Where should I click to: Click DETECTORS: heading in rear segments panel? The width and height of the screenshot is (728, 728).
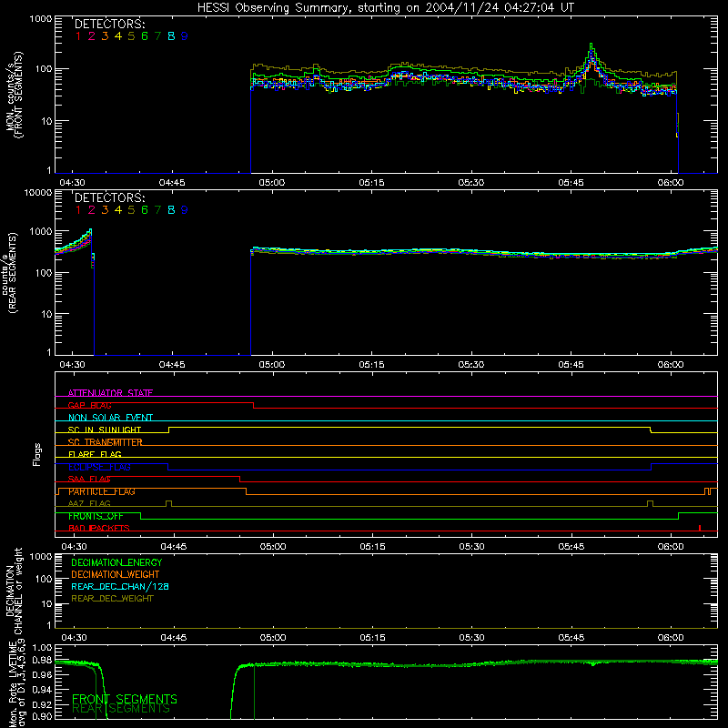pyautogui.click(x=109, y=197)
